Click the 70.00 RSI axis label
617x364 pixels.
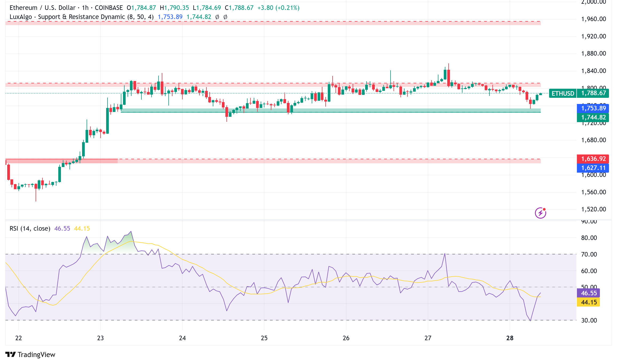589,254
